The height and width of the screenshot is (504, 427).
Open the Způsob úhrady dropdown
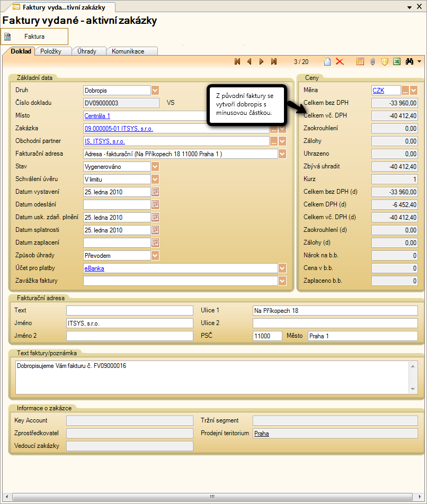pyautogui.click(x=155, y=255)
